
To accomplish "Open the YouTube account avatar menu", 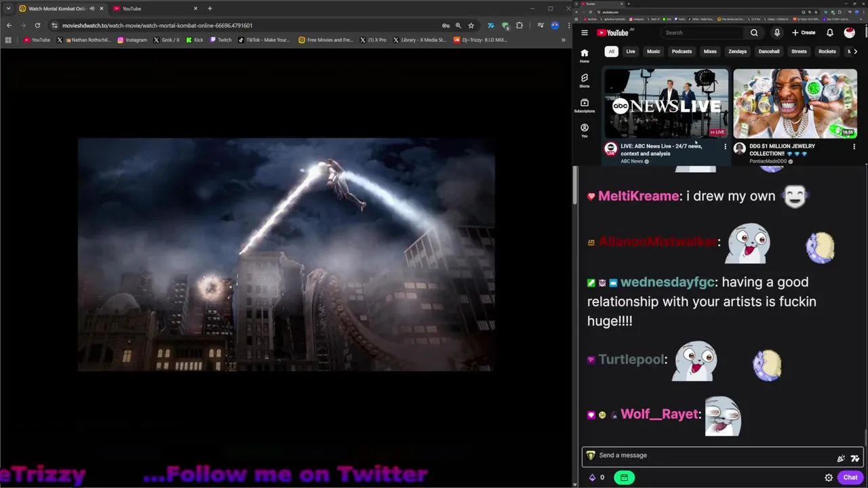I will (x=849, y=33).
